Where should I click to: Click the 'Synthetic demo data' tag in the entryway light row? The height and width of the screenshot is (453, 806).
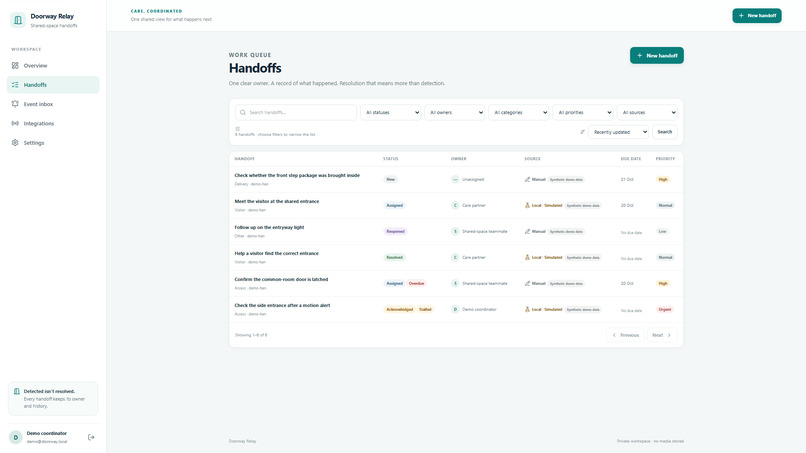tap(566, 231)
